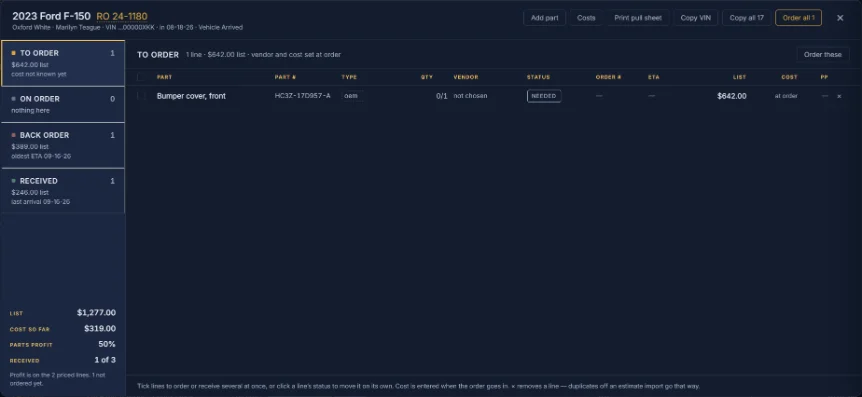Click the Order all 1 button

coord(798,18)
